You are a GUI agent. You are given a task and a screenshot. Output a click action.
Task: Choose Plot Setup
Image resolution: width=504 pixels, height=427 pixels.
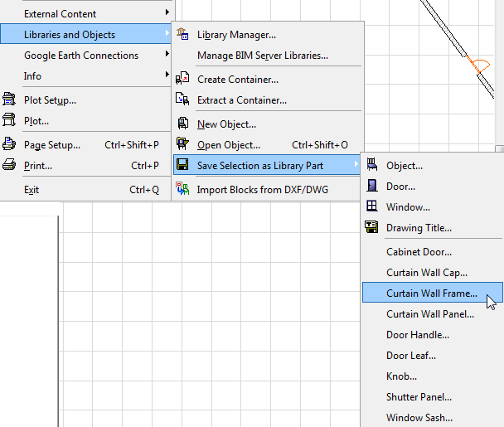[x=85, y=100]
